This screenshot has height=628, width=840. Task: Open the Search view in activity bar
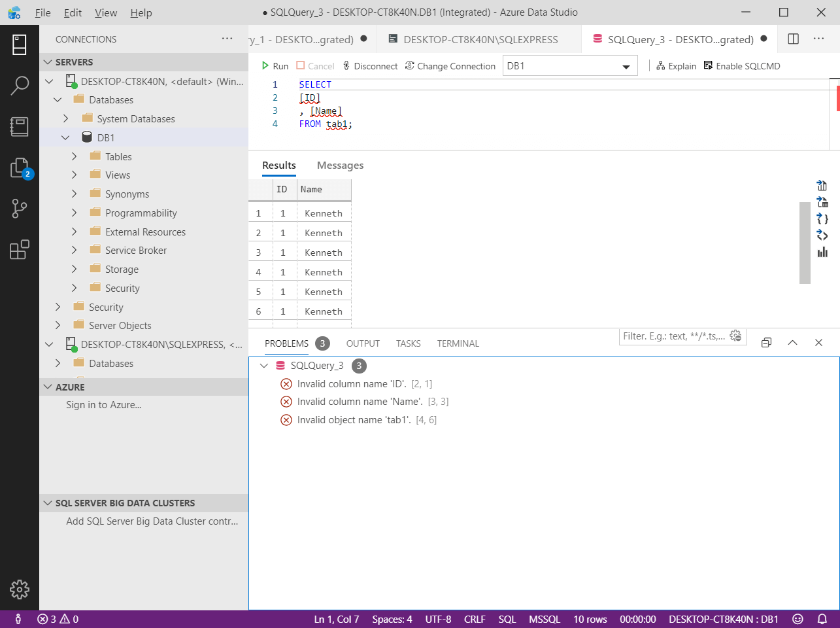coord(20,85)
